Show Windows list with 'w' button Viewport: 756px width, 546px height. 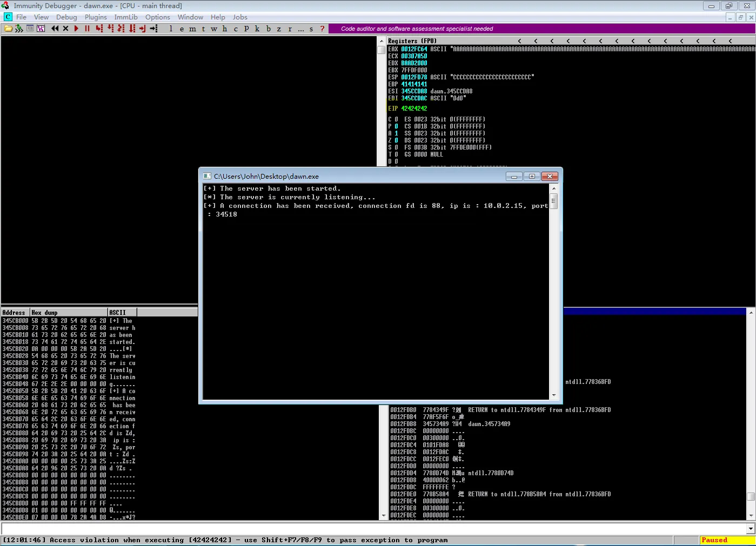point(214,29)
